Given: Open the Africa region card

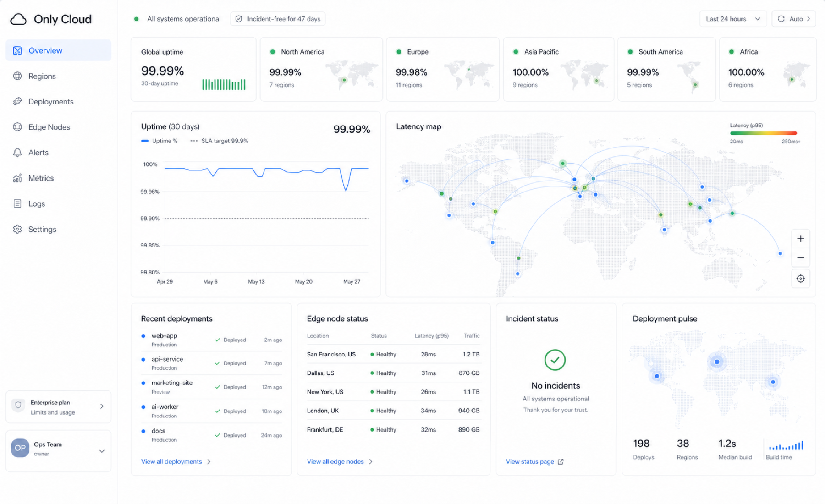Looking at the screenshot, I should coord(768,69).
